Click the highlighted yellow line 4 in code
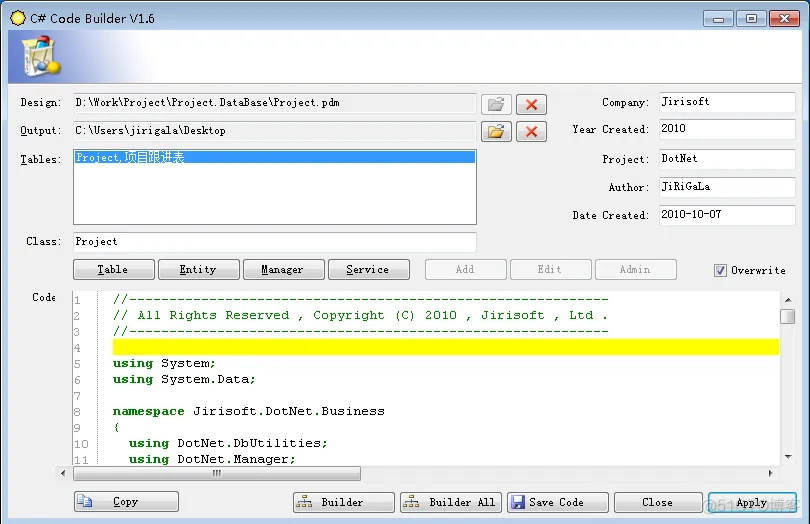 coord(445,347)
